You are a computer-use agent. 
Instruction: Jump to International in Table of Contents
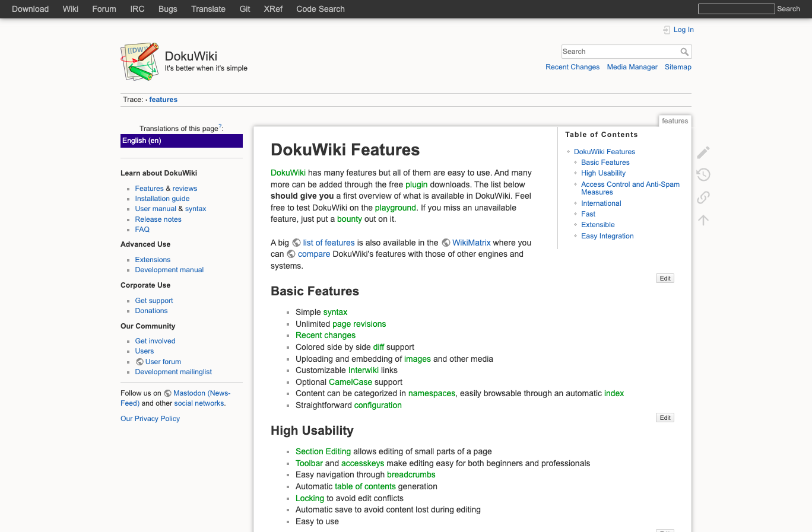(601, 203)
